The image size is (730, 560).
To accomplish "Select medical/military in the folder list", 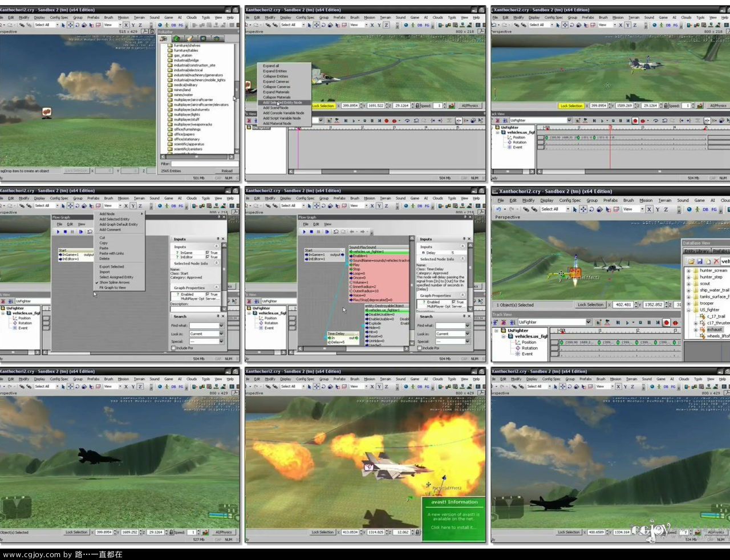I will 185,85.
